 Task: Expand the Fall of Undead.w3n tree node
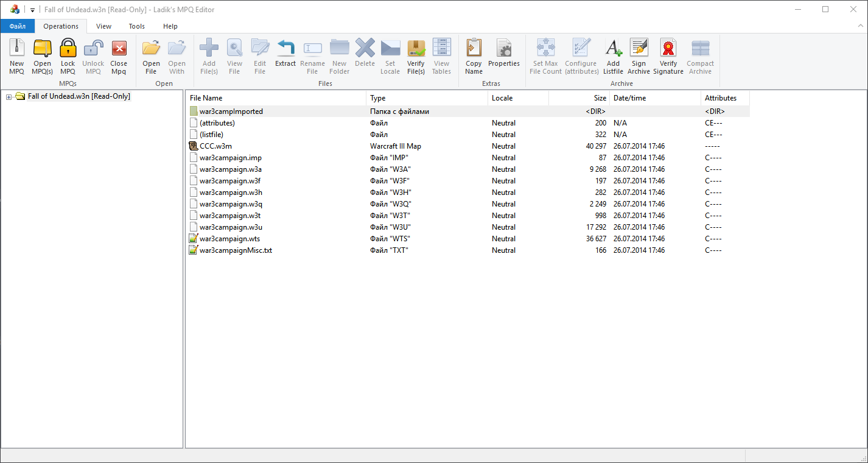(9, 97)
